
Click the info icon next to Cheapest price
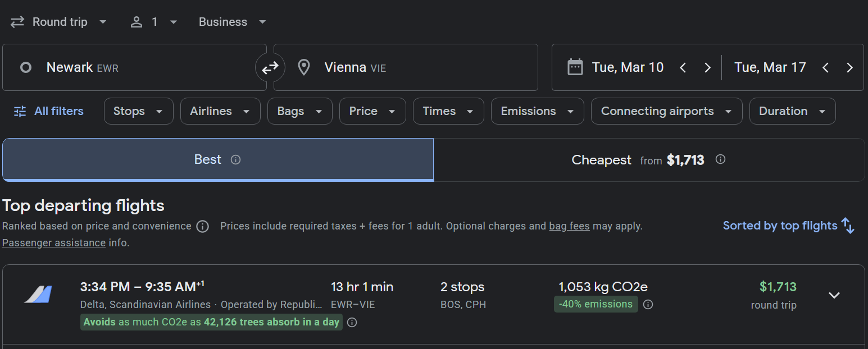720,160
